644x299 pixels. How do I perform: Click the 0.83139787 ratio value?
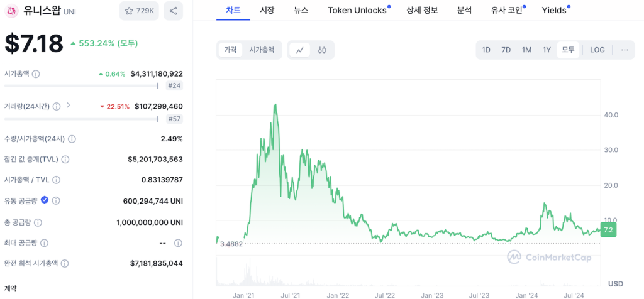point(162,180)
